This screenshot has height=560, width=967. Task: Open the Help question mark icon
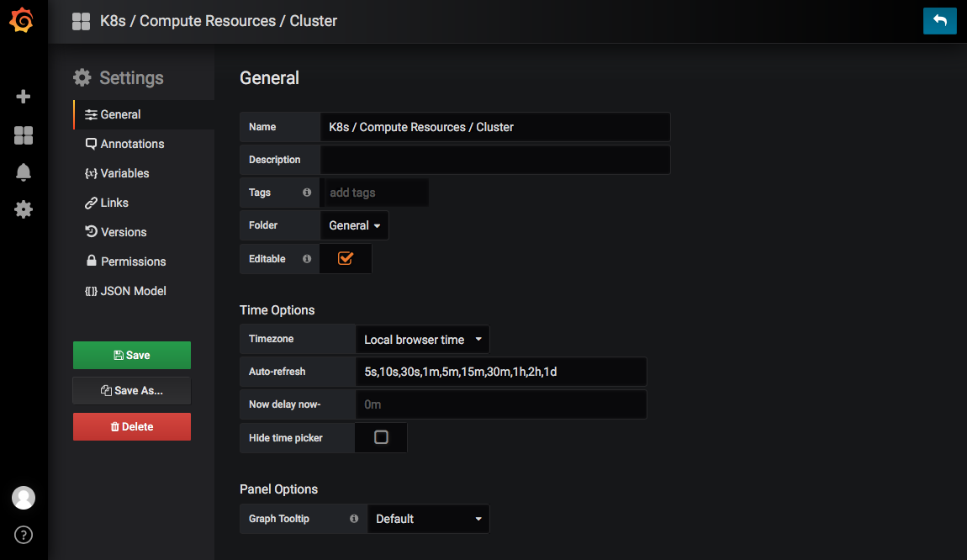tap(24, 535)
